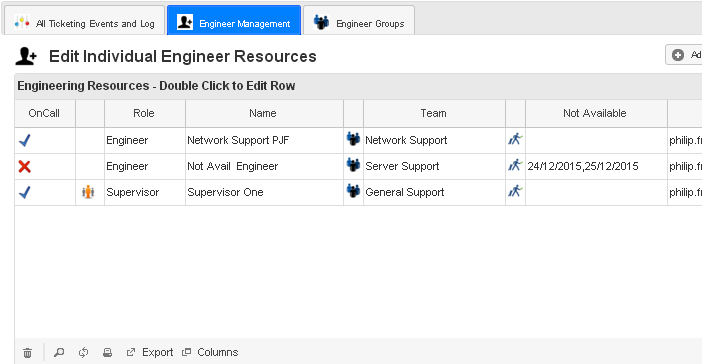Viewport: 702px width, 364px height.
Task: Open the Columns chooser
Action: [210, 352]
